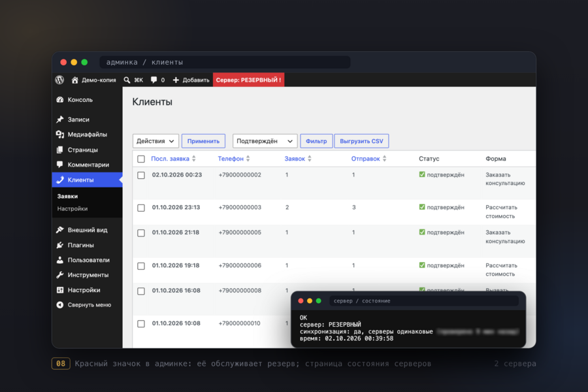Click the comments bubble icon in admin bar
Screen dimensions: 588x392
tap(154, 80)
